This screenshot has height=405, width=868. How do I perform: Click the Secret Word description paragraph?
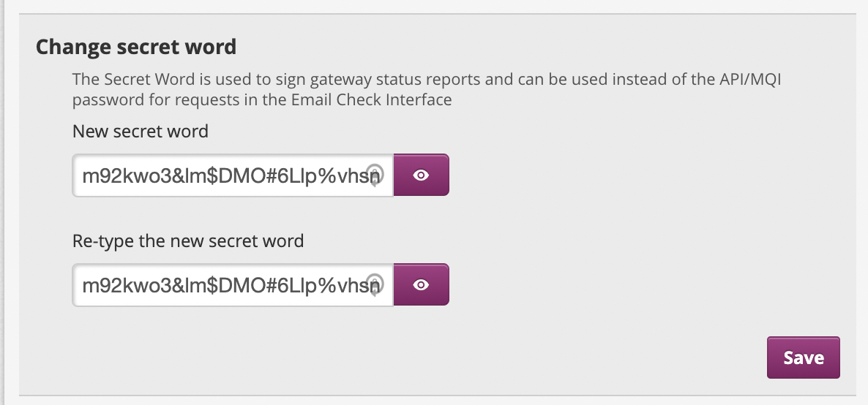pos(426,89)
